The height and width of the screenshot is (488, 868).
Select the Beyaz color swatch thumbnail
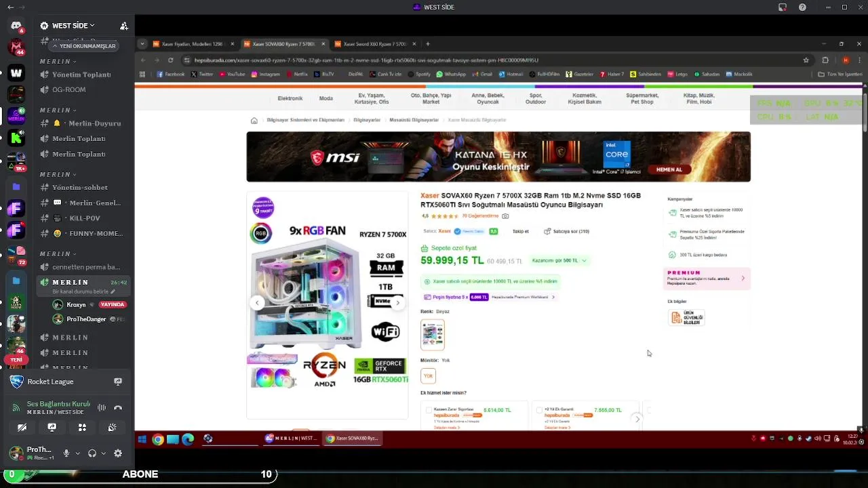click(x=433, y=335)
